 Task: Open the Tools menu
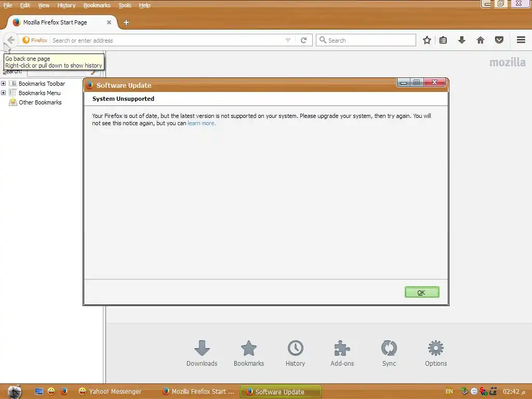pos(125,5)
